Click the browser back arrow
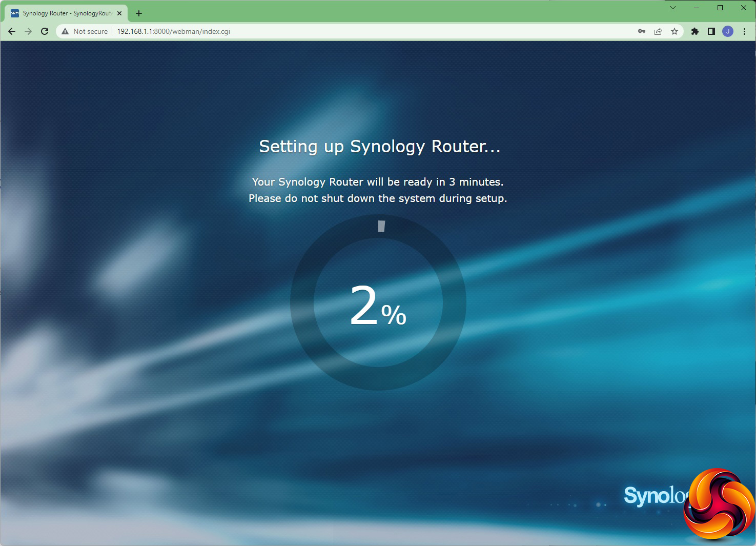Image resolution: width=756 pixels, height=546 pixels. tap(12, 31)
